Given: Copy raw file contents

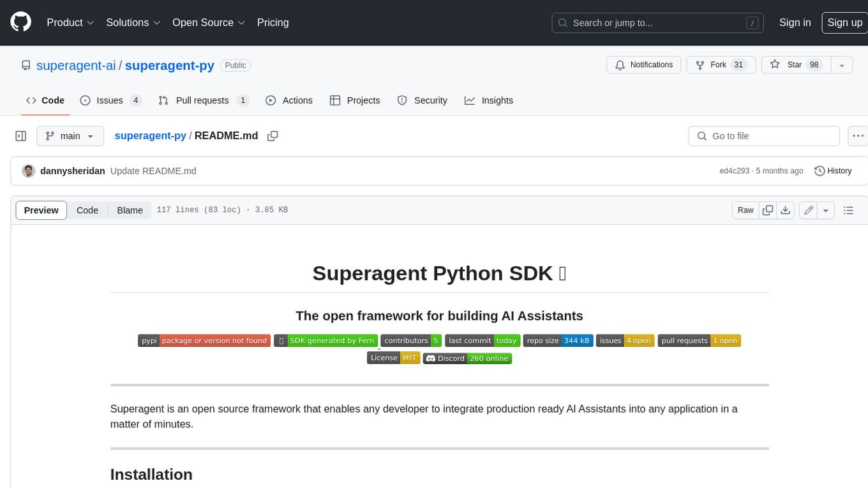Looking at the screenshot, I should pos(768,210).
